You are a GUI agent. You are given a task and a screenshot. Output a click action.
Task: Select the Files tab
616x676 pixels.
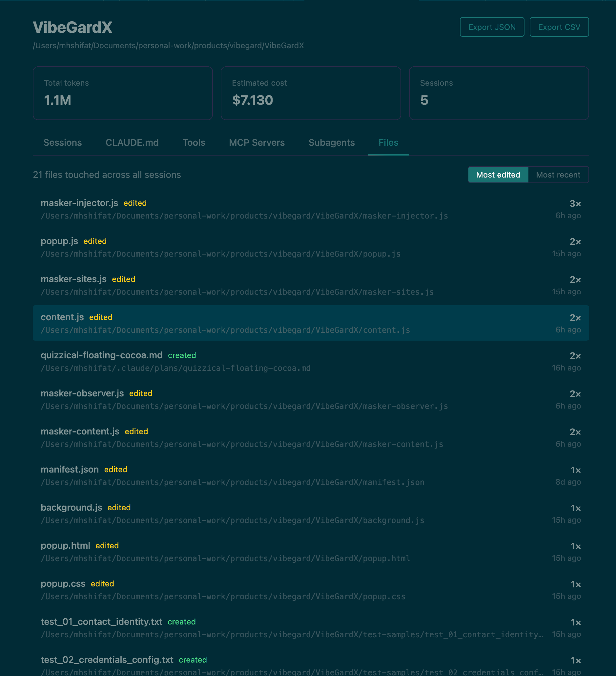pos(388,142)
